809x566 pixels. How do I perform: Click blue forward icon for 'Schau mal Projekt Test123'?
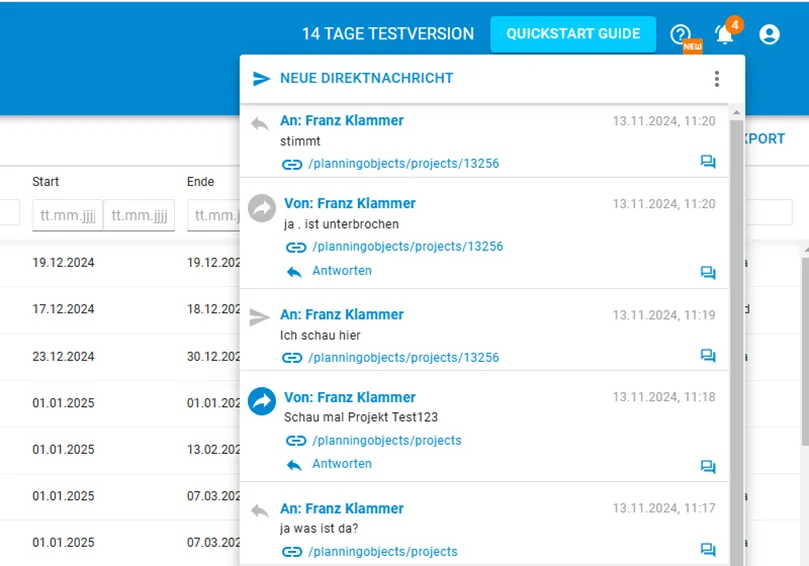[262, 401]
